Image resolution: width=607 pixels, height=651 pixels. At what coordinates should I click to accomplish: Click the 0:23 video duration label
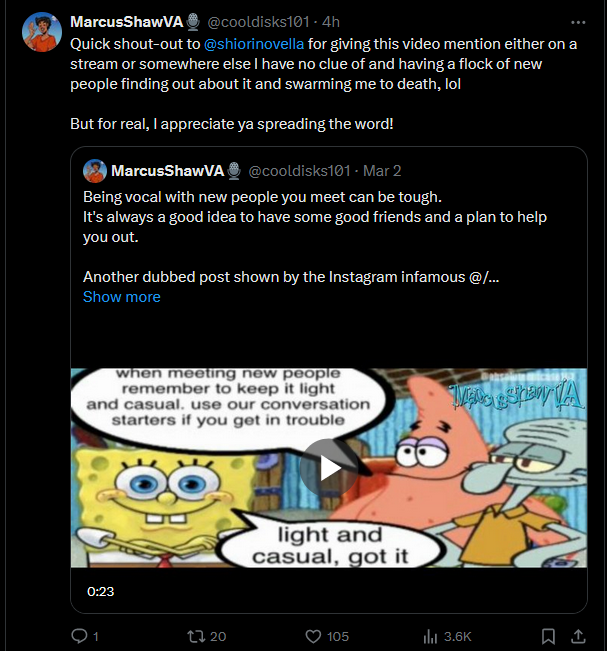[100, 591]
